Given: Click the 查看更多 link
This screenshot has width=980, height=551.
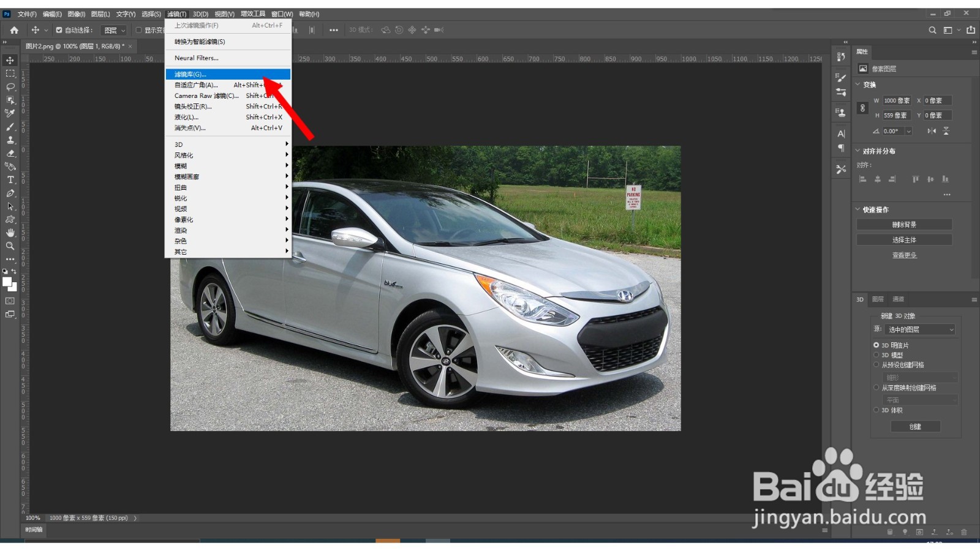Looking at the screenshot, I should click(x=904, y=255).
